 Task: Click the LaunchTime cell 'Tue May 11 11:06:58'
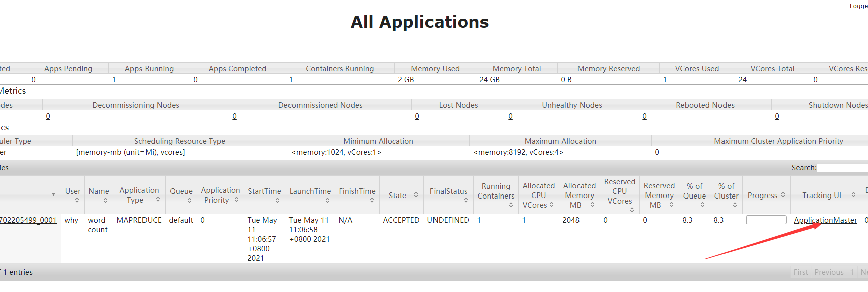[x=309, y=230]
